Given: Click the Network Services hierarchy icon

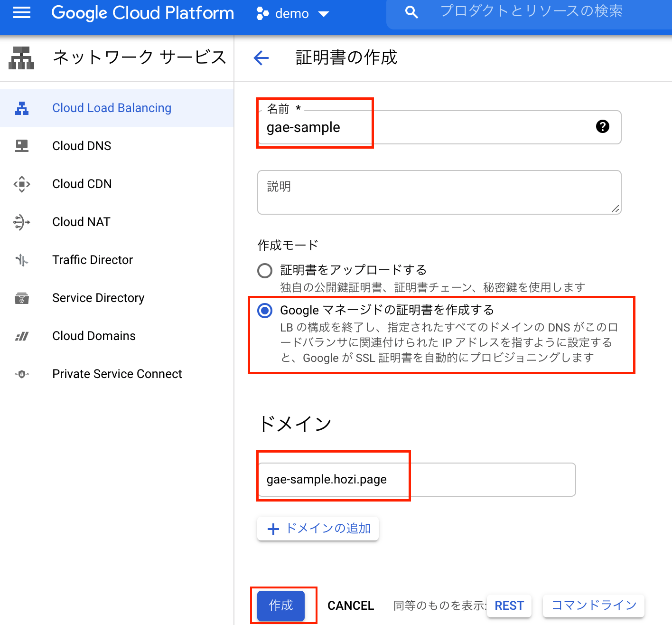Looking at the screenshot, I should [21, 58].
